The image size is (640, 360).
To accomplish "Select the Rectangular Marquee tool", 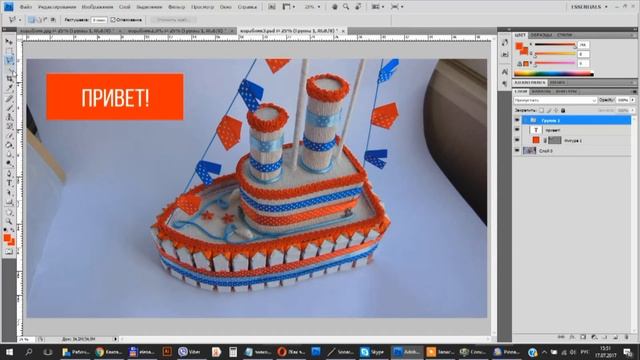I will [9, 51].
